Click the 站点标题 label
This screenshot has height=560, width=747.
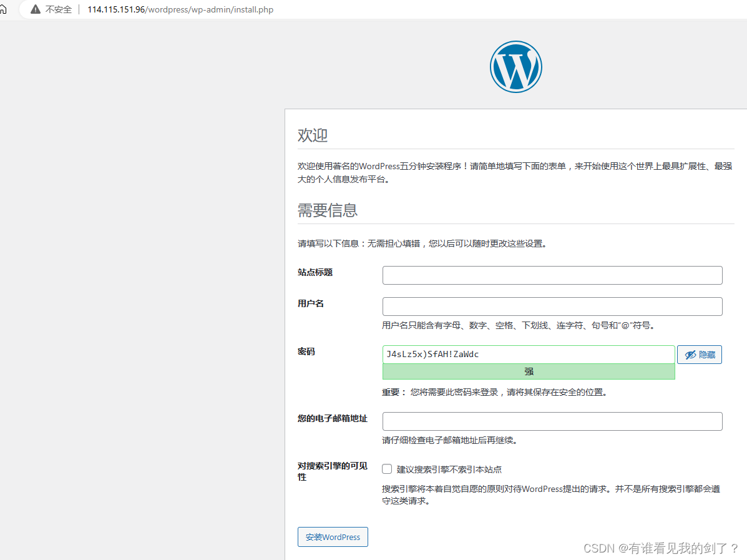coord(315,273)
